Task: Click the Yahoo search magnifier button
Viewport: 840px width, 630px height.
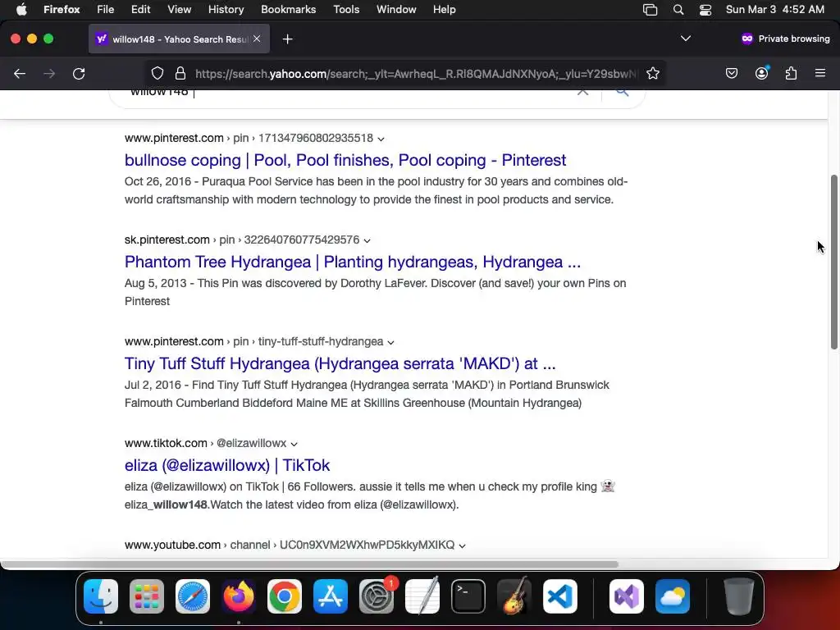Action: (x=622, y=92)
